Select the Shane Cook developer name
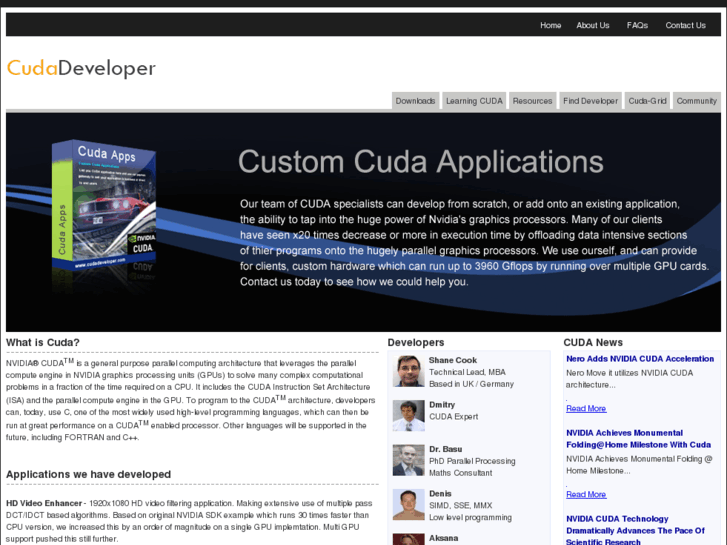The image size is (727, 545). (453, 360)
